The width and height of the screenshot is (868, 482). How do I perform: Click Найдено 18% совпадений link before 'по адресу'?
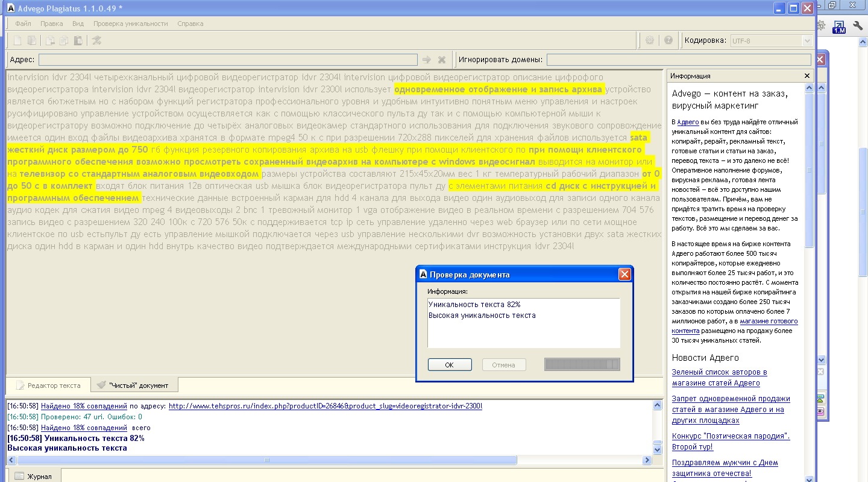tap(84, 406)
